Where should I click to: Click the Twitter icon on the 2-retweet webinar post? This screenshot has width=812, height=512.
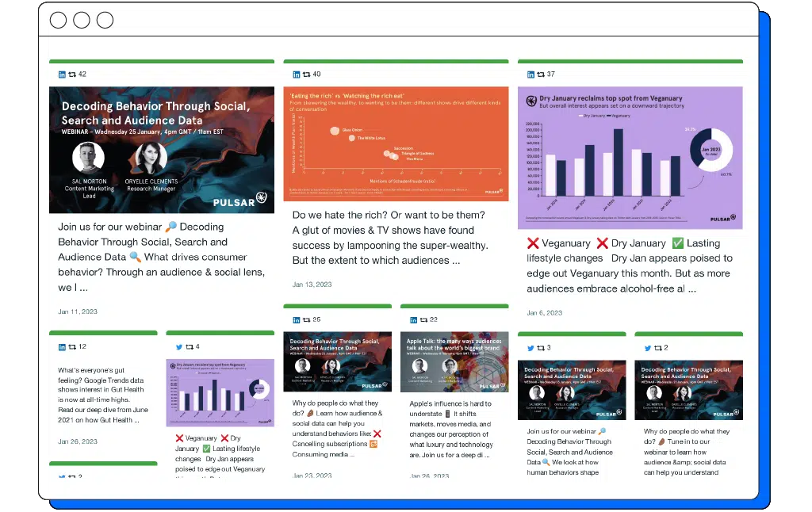[x=648, y=348]
